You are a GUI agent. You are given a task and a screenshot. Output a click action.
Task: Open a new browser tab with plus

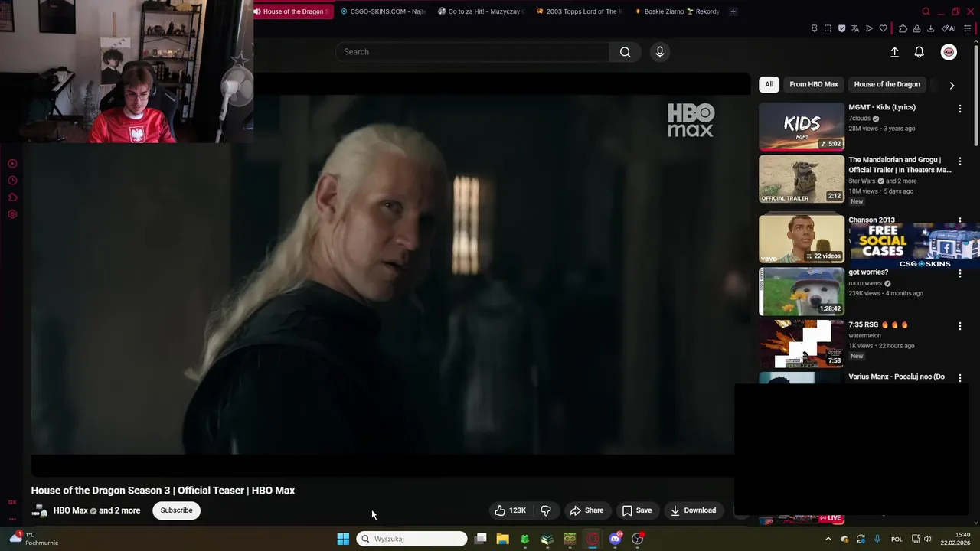[x=733, y=11]
